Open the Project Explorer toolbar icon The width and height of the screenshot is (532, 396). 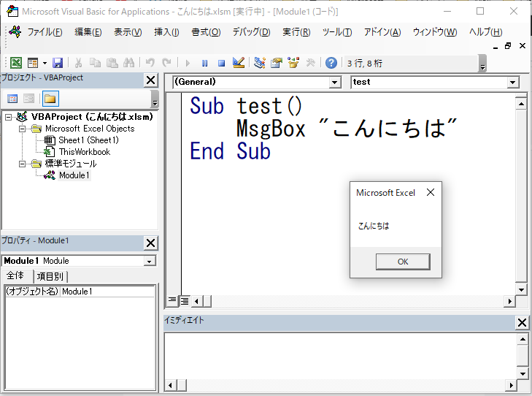coord(260,63)
